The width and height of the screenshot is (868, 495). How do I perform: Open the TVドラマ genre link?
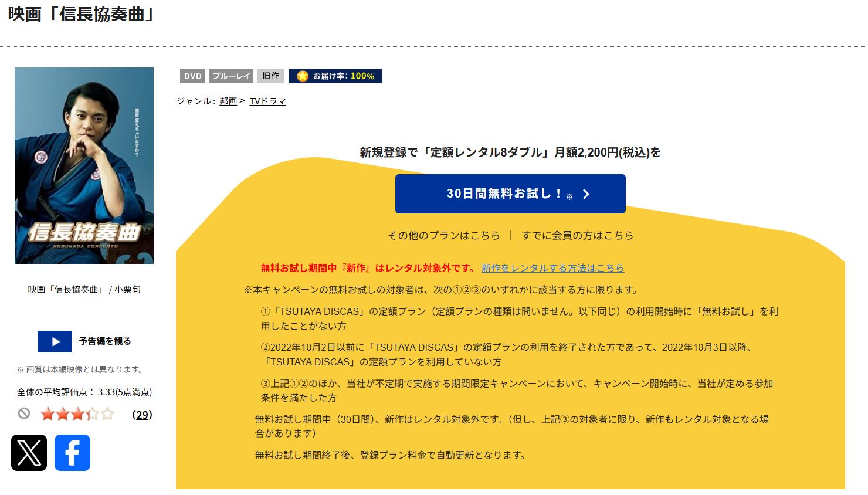(267, 101)
